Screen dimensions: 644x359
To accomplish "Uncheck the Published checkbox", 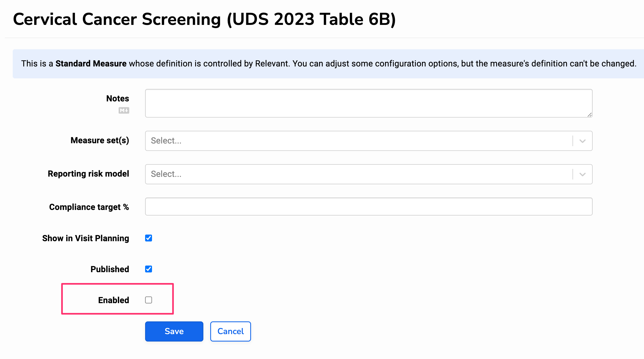I will 149,269.
